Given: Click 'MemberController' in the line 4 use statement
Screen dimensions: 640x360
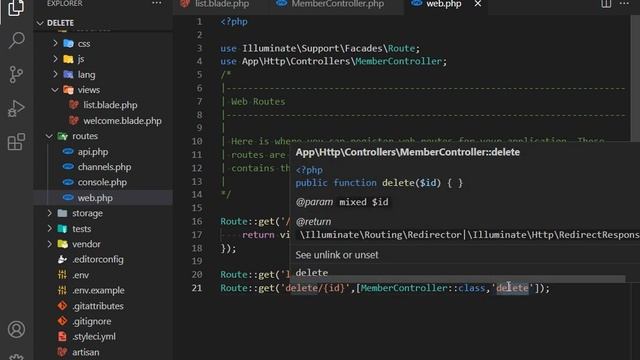Looking at the screenshot, I should pyautogui.click(x=399, y=61).
